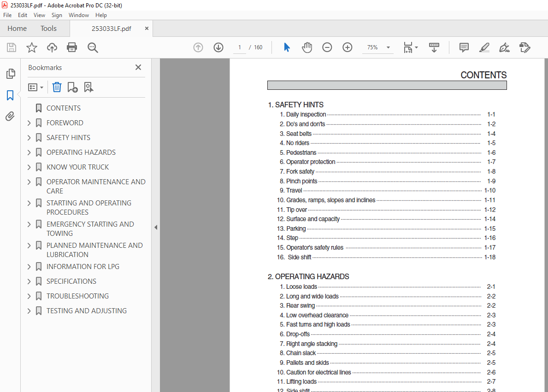Click the Save file icon

12,47
